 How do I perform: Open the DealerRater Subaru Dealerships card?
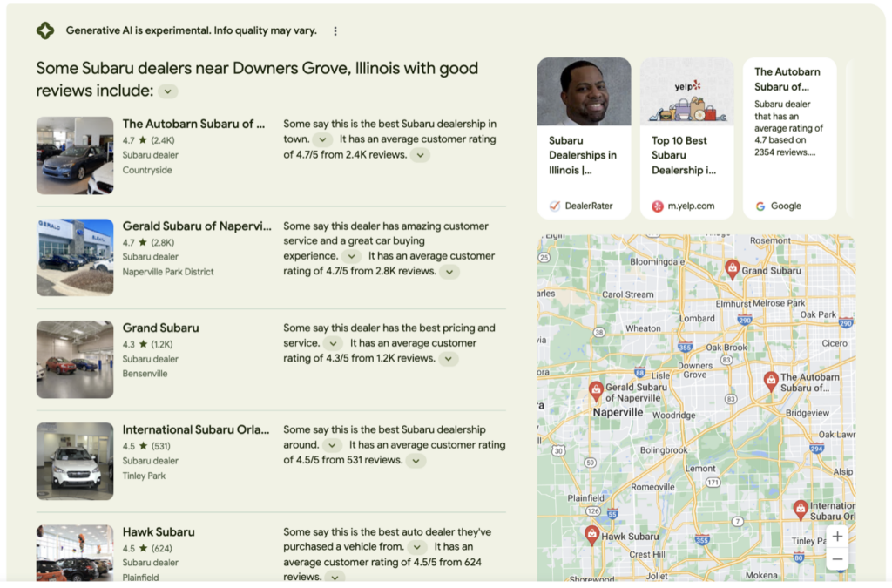coord(584,139)
